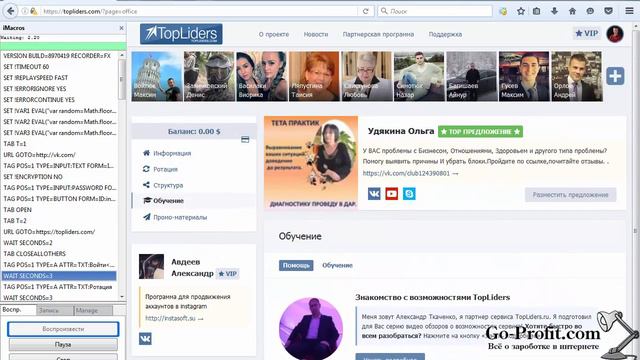Viewport: 640px width, 360px height.
Task: Open the VIP star badge in header
Action: [587, 33]
